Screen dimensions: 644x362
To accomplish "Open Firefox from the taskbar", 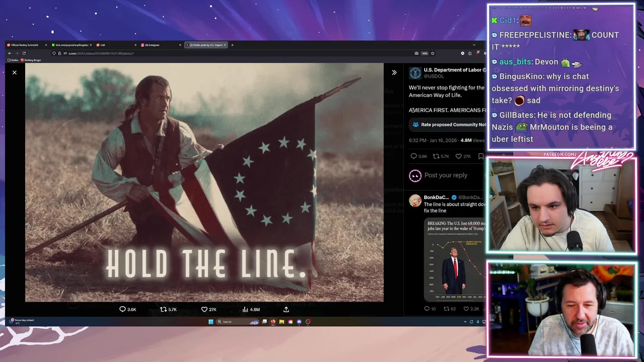I will tap(273, 322).
